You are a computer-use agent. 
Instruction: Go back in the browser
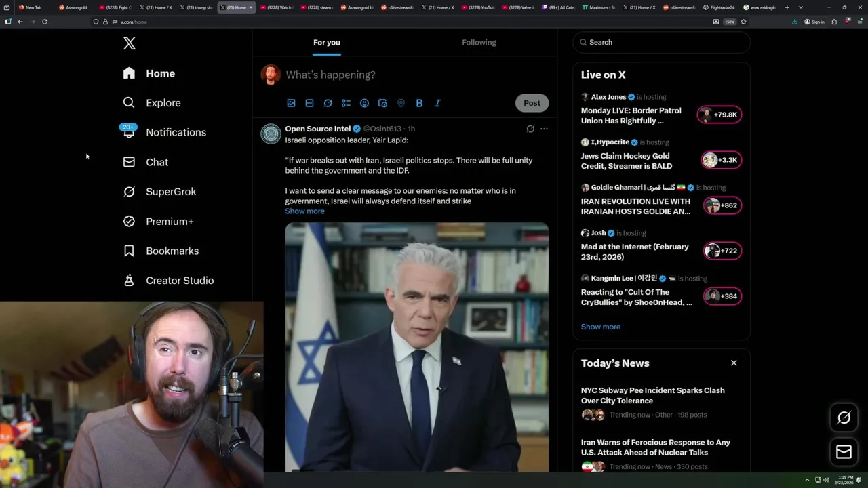pyautogui.click(x=20, y=22)
